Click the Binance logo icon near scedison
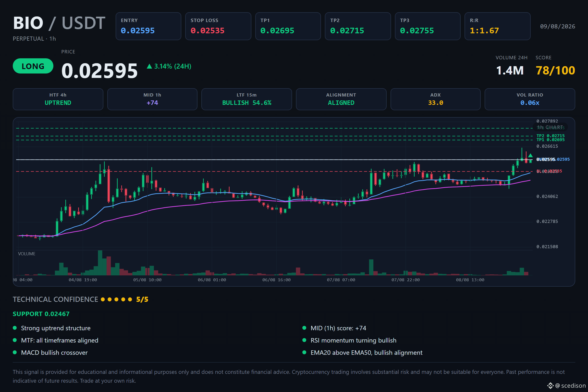Image resolution: width=588 pixels, height=392 pixels. click(550, 386)
